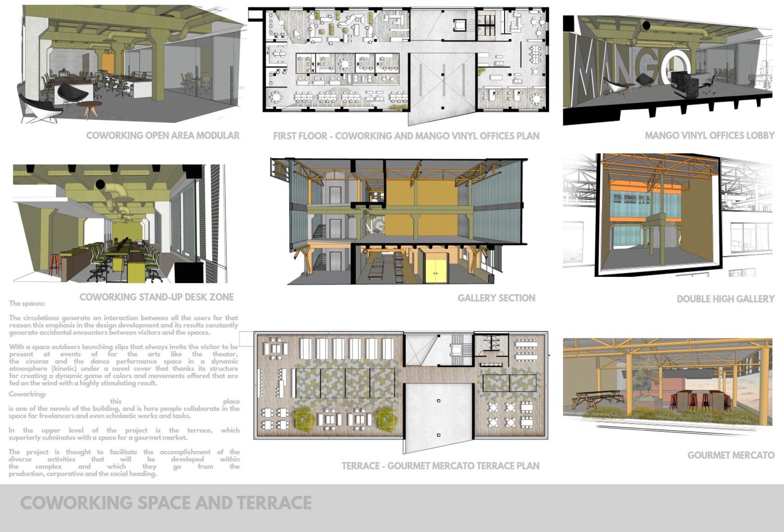This screenshot has height=532, width=784.
Task: Click the 'The spaces:' paragraph heading
Action: pos(27,304)
